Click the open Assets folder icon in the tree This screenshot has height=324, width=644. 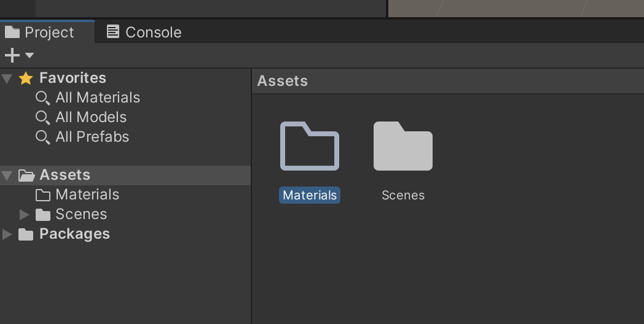coord(26,175)
